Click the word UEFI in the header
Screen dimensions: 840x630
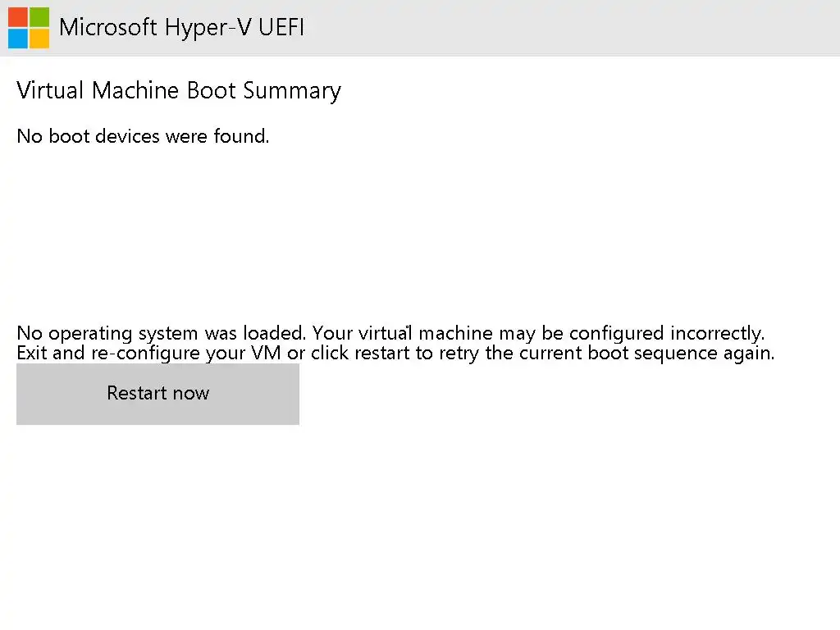281,28
